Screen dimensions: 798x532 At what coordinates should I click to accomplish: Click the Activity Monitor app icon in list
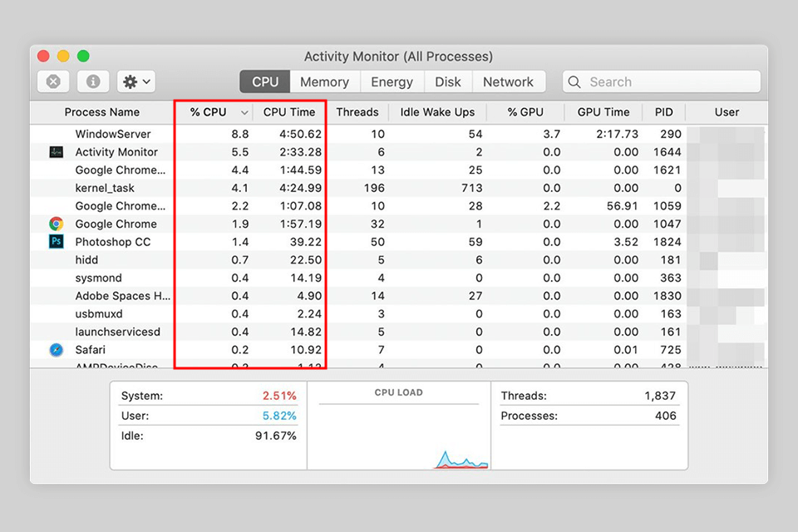coord(56,152)
